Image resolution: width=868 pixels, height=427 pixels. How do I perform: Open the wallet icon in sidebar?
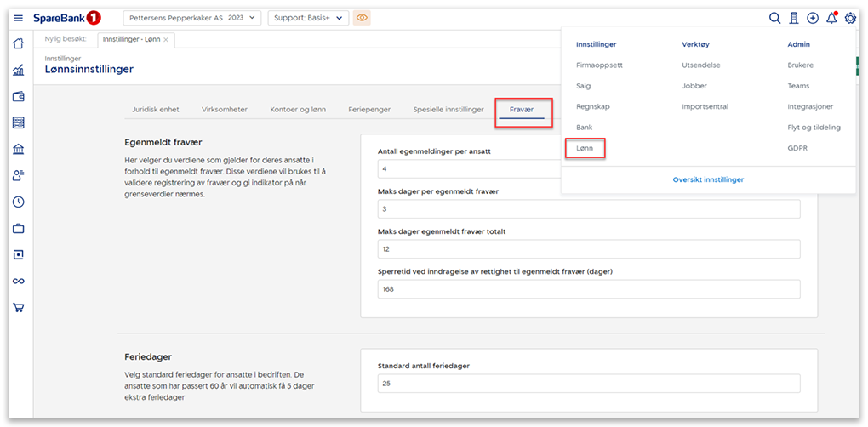click(18, 97)
